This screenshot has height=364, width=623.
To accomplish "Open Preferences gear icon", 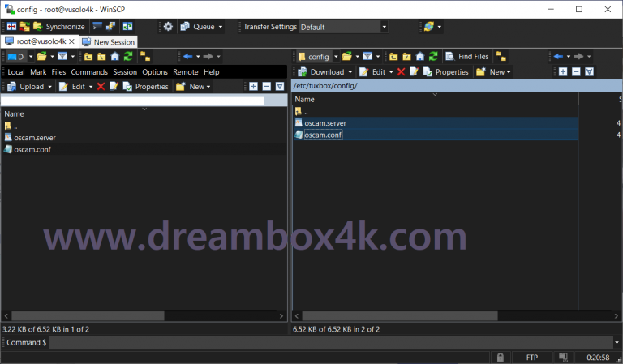I will [168, 27].
